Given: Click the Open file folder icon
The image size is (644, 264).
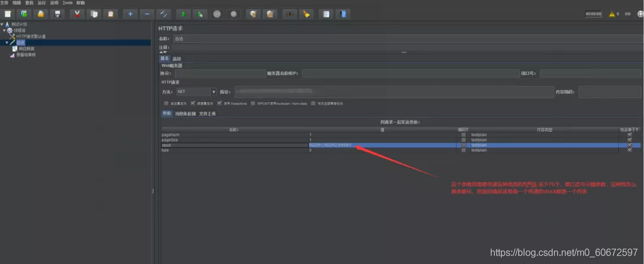Looking at the screenshot, I should click(41, 14).
